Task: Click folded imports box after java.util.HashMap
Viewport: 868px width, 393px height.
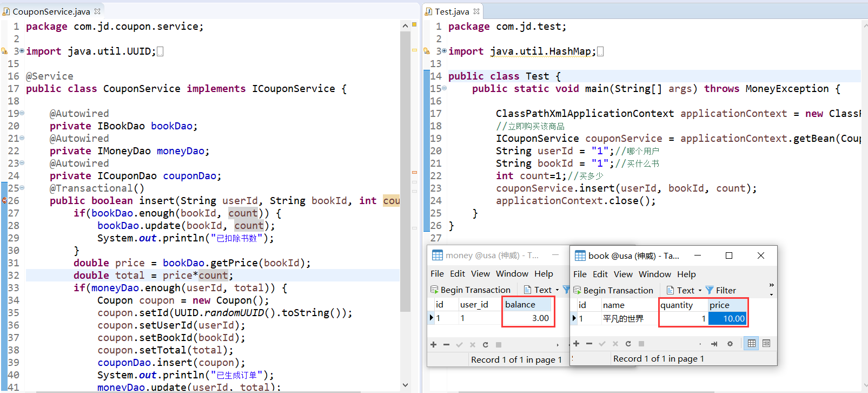Action: point(600,51)
